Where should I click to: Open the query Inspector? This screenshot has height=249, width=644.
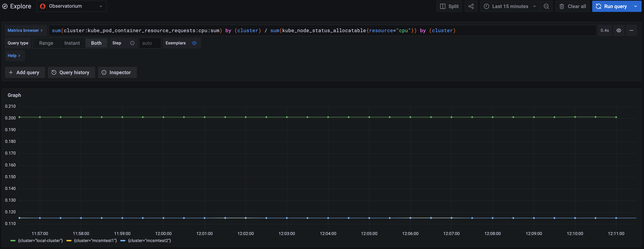[117, 72]
